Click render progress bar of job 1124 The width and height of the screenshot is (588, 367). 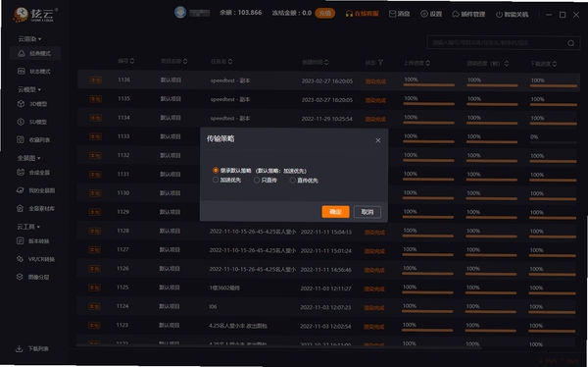coord(491,311)
